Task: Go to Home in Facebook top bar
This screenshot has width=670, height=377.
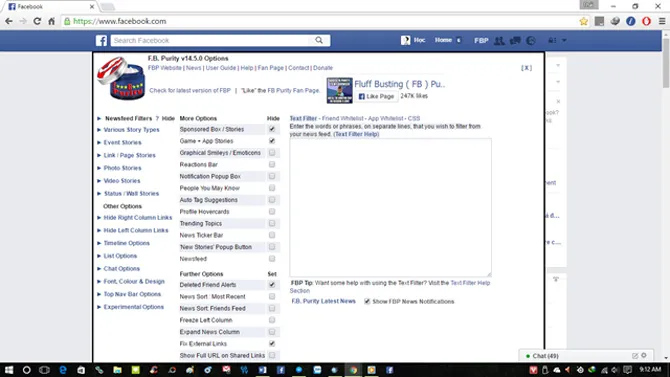Action: (x=443, y=40)
